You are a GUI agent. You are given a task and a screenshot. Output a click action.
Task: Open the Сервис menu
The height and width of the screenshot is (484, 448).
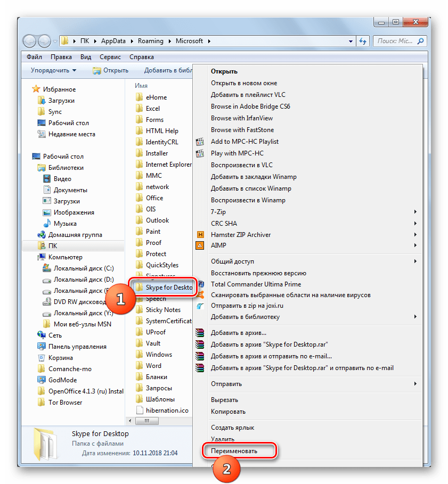pos(109,57)
